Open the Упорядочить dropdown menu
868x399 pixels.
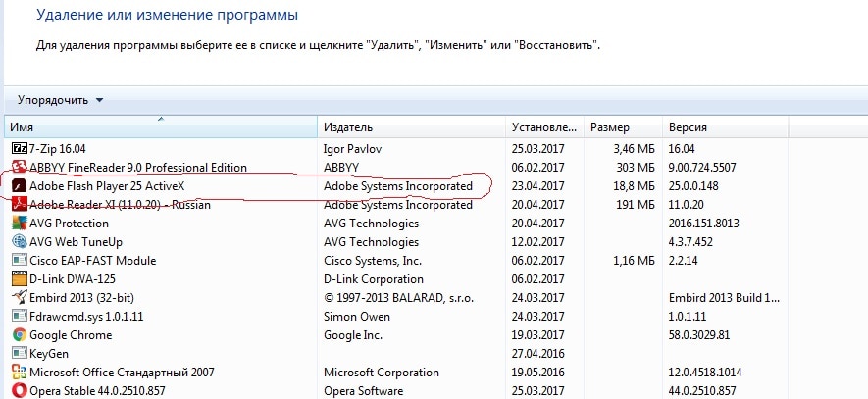(61, 100)
